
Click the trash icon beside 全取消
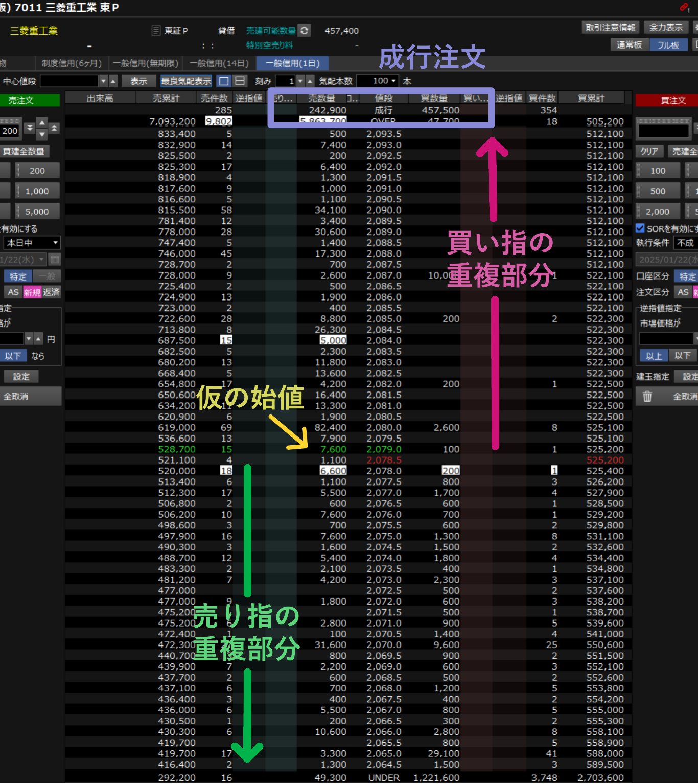coord(647,396)
